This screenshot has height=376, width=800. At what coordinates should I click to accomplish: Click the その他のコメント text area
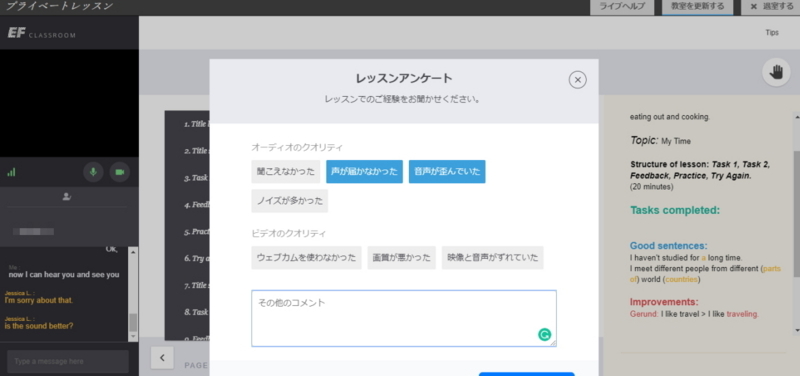pyautogui.click(x=404, y=318)
